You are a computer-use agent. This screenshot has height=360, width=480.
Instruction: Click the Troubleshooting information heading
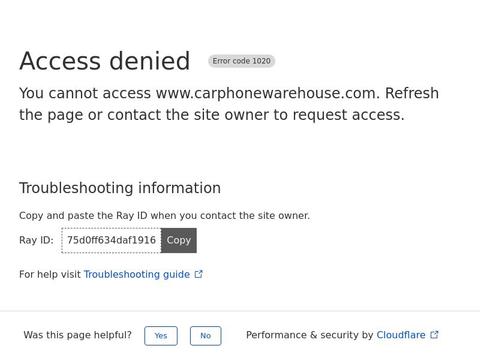click(120, 188)
